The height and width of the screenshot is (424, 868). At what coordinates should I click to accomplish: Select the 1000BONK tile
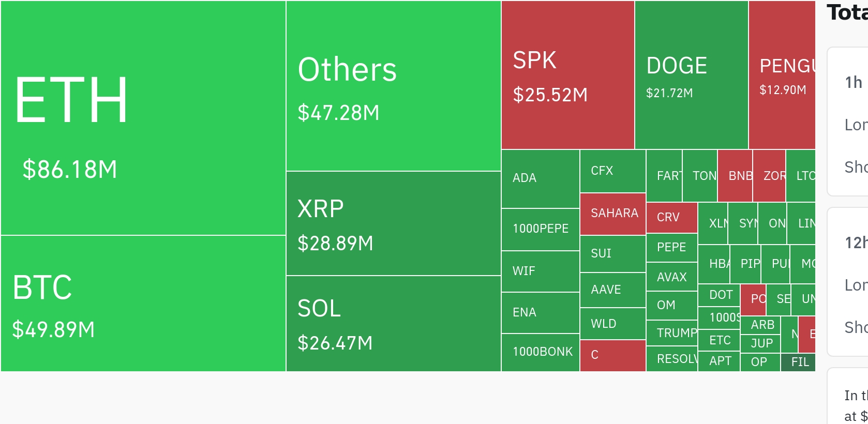541,353
